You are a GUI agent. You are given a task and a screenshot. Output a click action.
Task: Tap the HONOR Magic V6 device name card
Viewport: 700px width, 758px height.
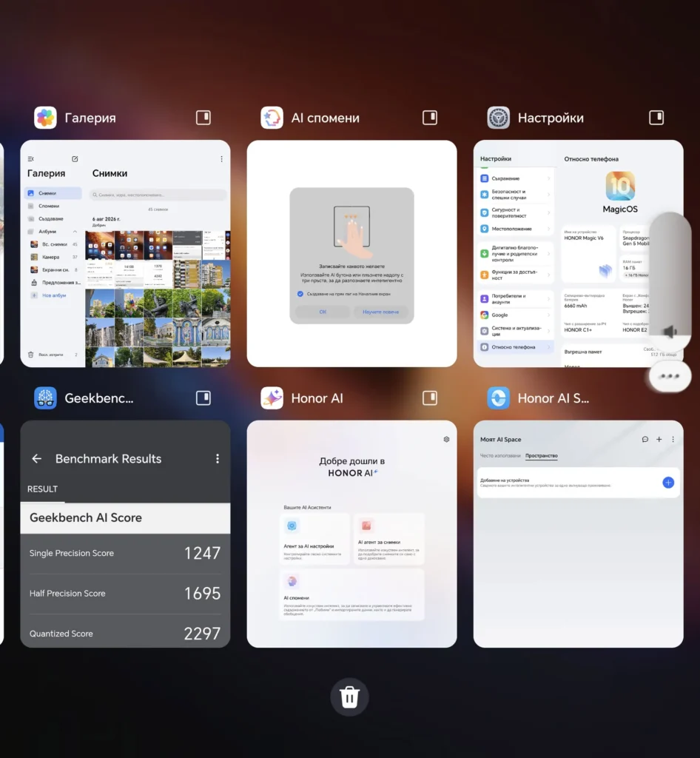(589, 255)
